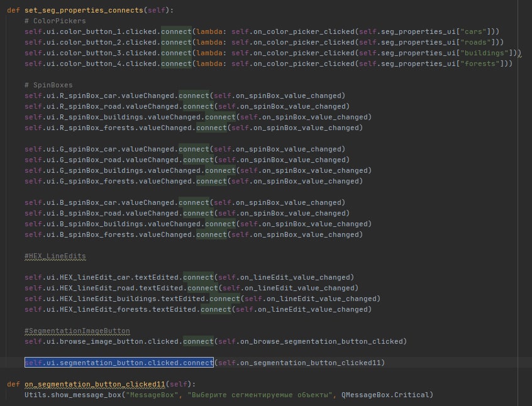Click HEX_lineEdit_road identifier
Screen dimensions: 532x406
point(97,288)
